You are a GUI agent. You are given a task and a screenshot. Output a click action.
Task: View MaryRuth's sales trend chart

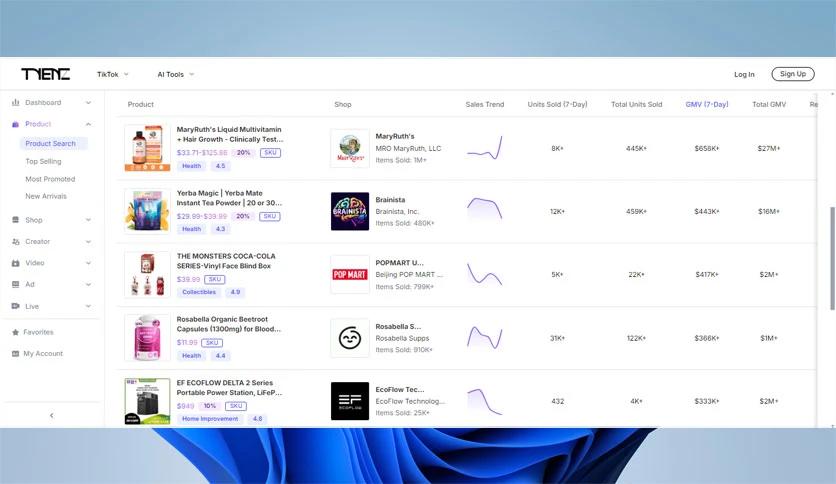(x=485, y=148)
